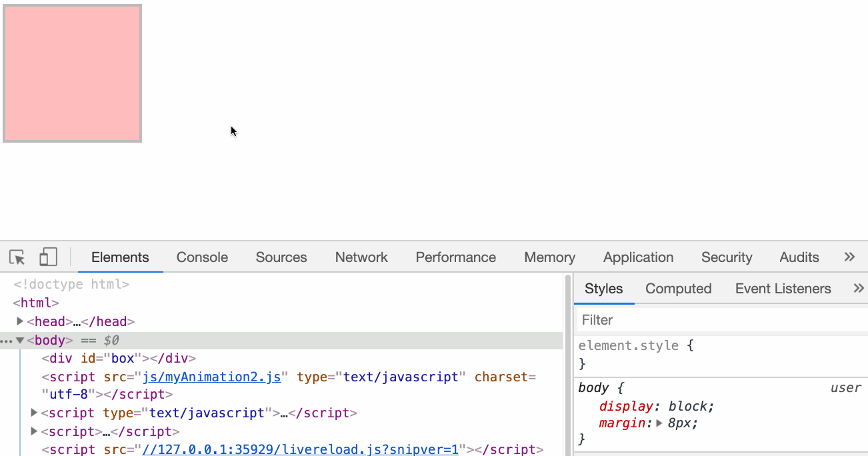Open the js/myAnimation2.js link
The image size is (868, 456).
(x=211, y=377)
